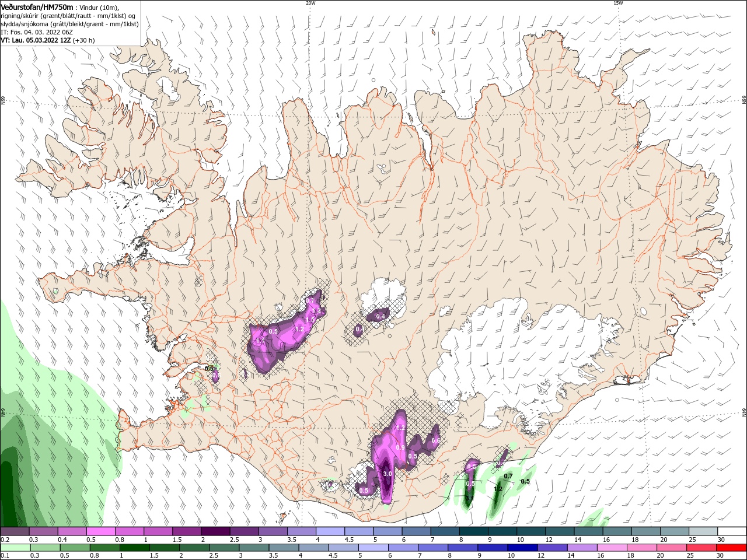Click the 0.9 snowfall value label
This screenshot has height=560, width=747.
[400, 447]
